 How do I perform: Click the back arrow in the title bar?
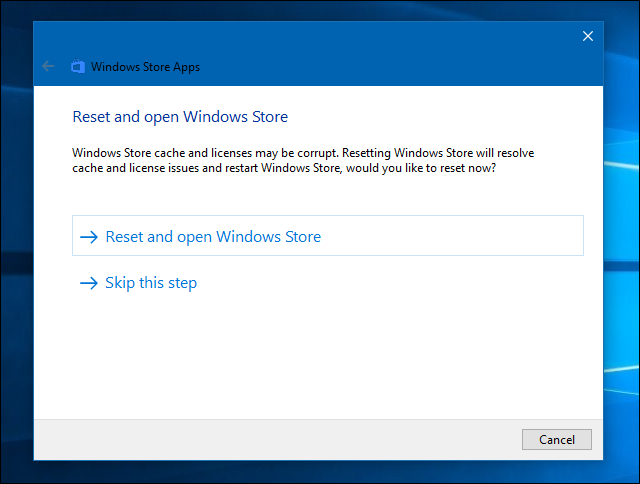click(x=48, y=67)
